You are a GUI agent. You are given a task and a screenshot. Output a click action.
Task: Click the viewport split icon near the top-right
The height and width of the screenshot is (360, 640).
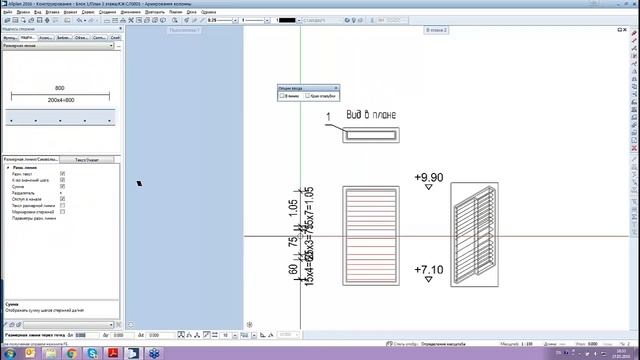coord(620,30)
